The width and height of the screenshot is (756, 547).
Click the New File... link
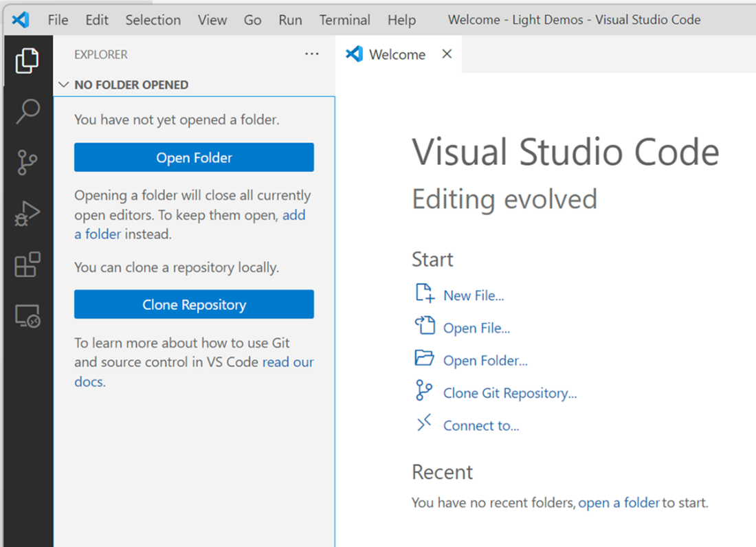point(474,295)
